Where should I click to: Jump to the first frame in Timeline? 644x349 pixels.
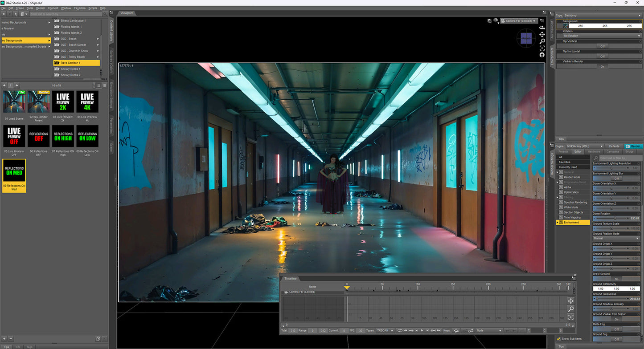point(406,330)
